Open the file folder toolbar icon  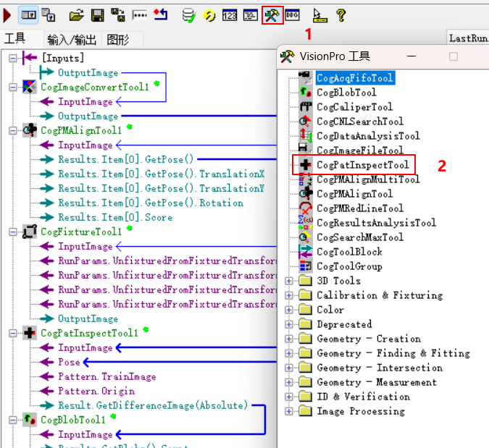76,15
